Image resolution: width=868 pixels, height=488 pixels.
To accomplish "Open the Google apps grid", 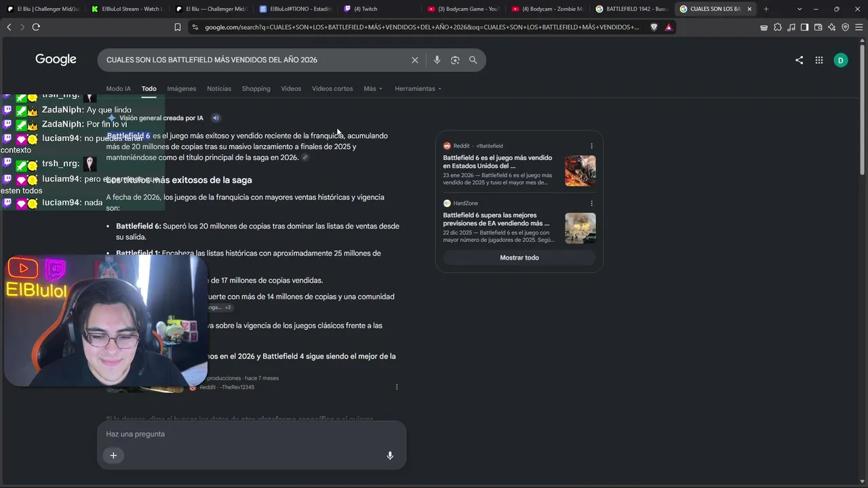I will pyautogui.click(x=819, y=60).
